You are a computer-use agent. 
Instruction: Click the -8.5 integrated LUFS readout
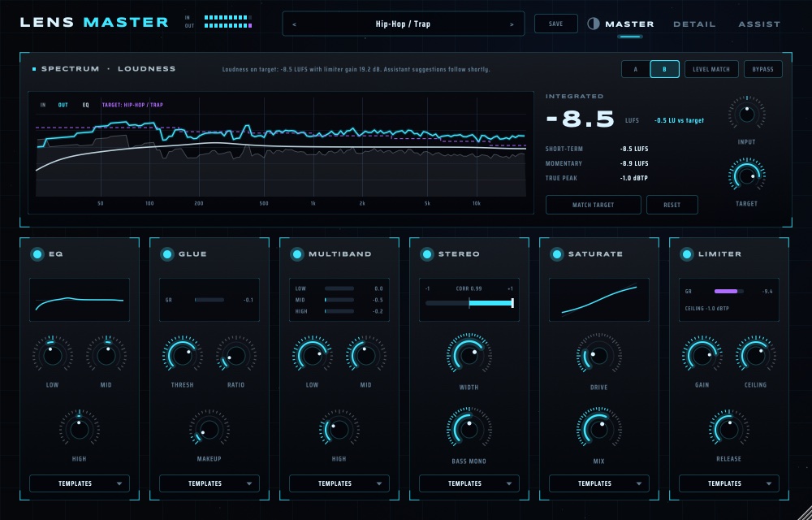[581, 119]
